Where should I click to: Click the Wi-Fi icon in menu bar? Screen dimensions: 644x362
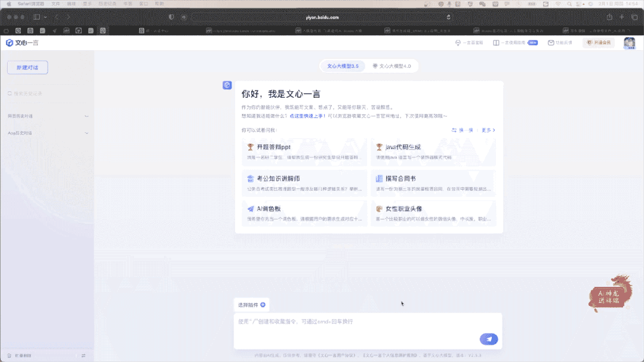pyautogui.click(x=557, y=4)
